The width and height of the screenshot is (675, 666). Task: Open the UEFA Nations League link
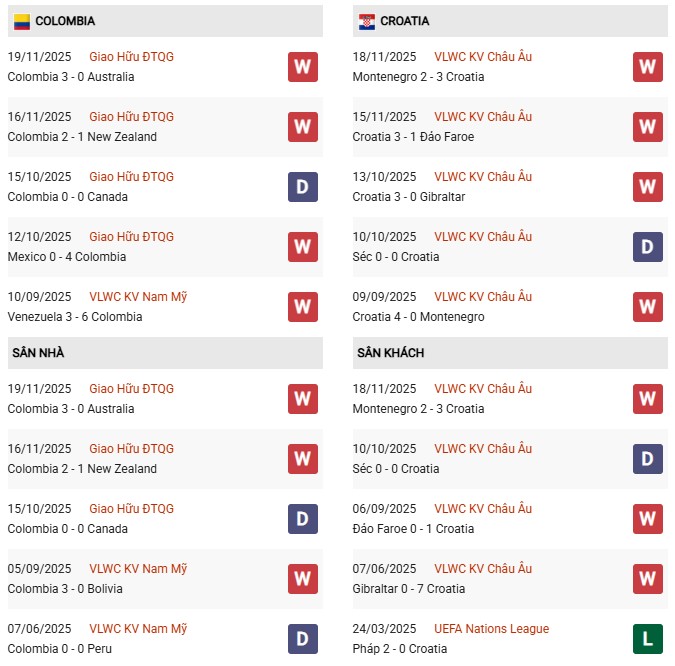click(x=491, y=629)
